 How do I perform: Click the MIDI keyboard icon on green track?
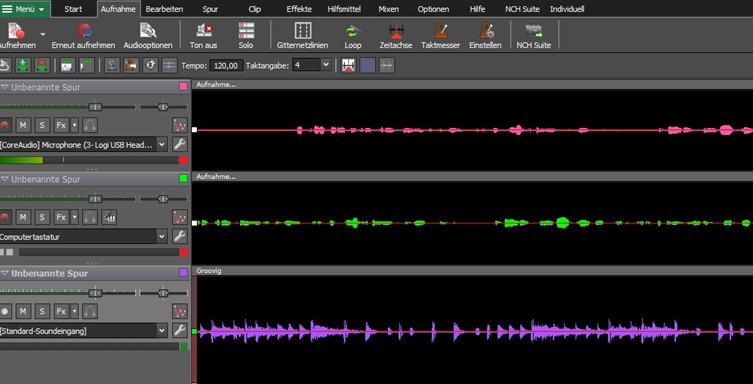(x=109, y=217)
